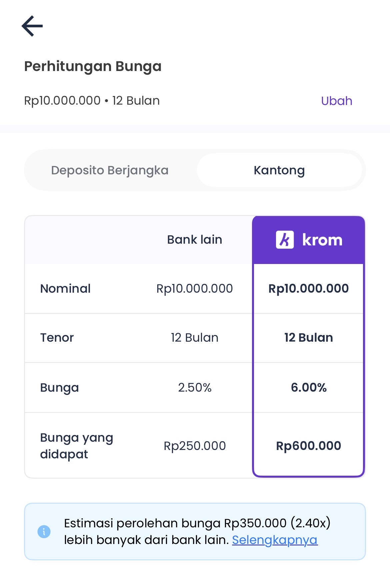Tap the blue info icon
The width and height of the screenshot is (390, 588).
pos(44,531)
